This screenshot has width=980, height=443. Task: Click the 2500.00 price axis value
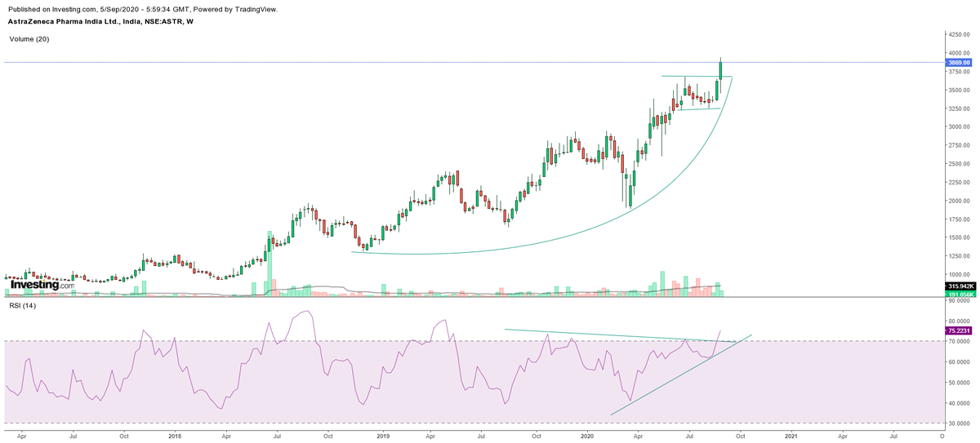pos(959,164)
